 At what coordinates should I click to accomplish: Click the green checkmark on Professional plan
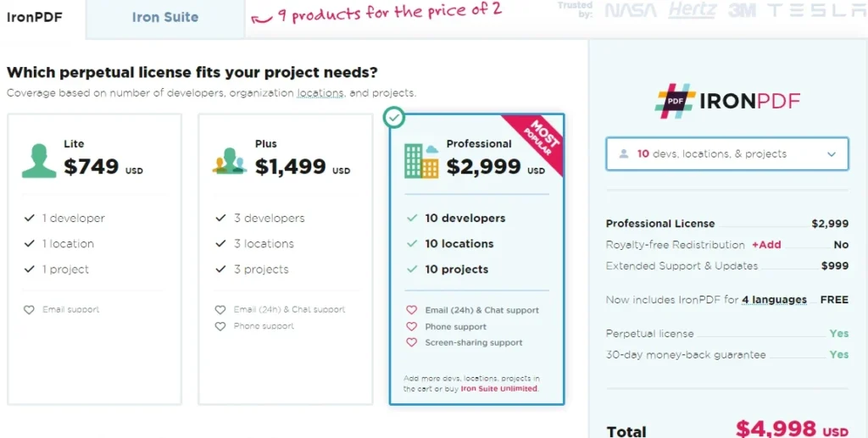coord(393,117)
